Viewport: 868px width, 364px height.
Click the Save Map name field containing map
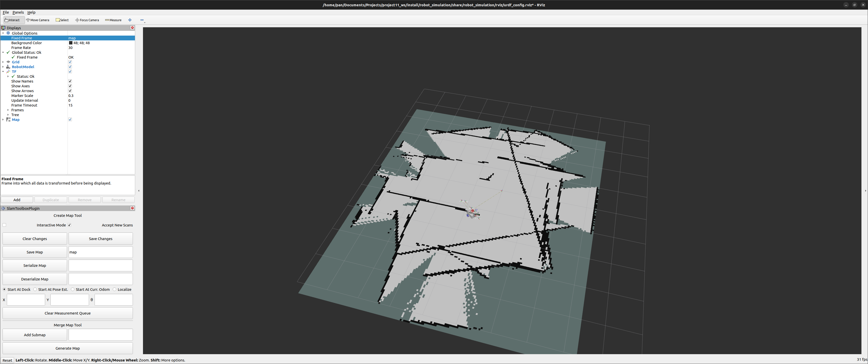pyautogui.click(x=101, y=252)
